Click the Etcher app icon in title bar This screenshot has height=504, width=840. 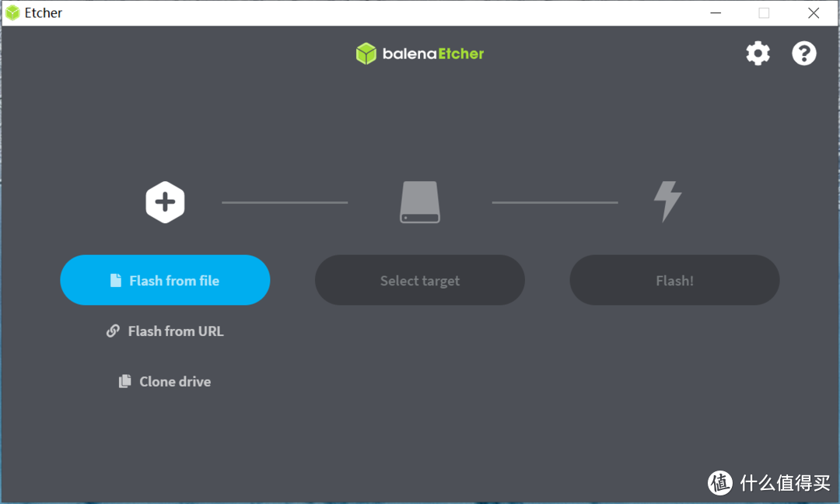(12, 13)
